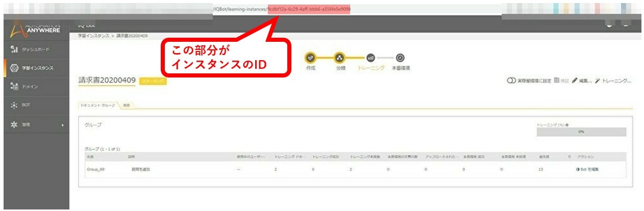Click the トレーニング step icon
The width and height of the screenshot is (644, 211).
click(371, 58)
